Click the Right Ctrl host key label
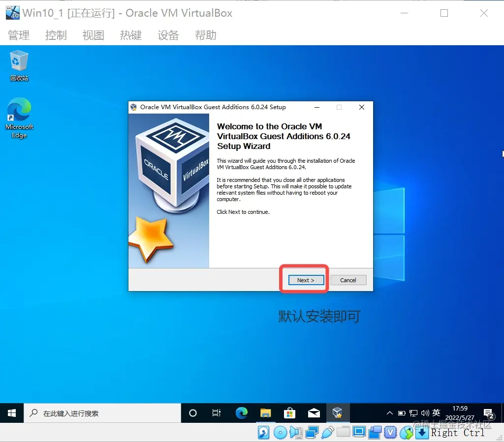Viewport: 504px width, 442px height. pos(458,433)
